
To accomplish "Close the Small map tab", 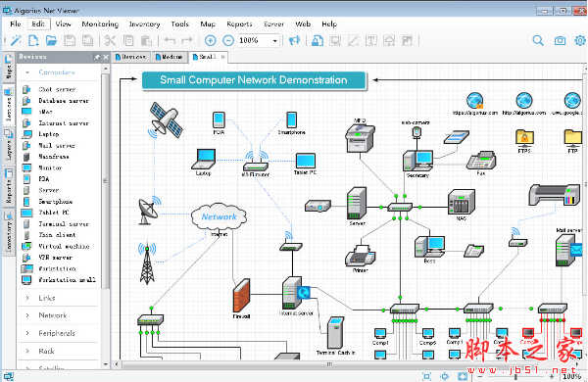I will (x=222, y=57).
